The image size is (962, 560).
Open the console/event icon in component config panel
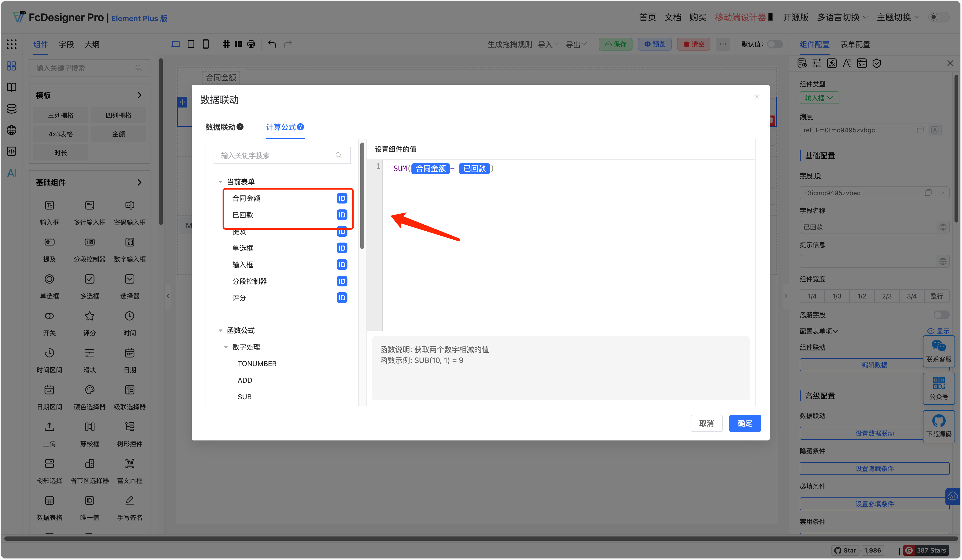(x=862, y=63)
